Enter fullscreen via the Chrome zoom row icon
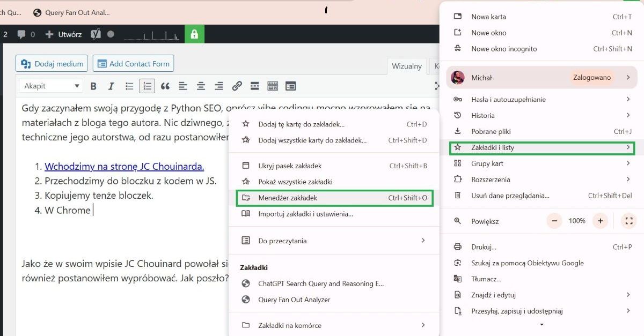Viewport: 644px width, 336px height. coord(630,220)
